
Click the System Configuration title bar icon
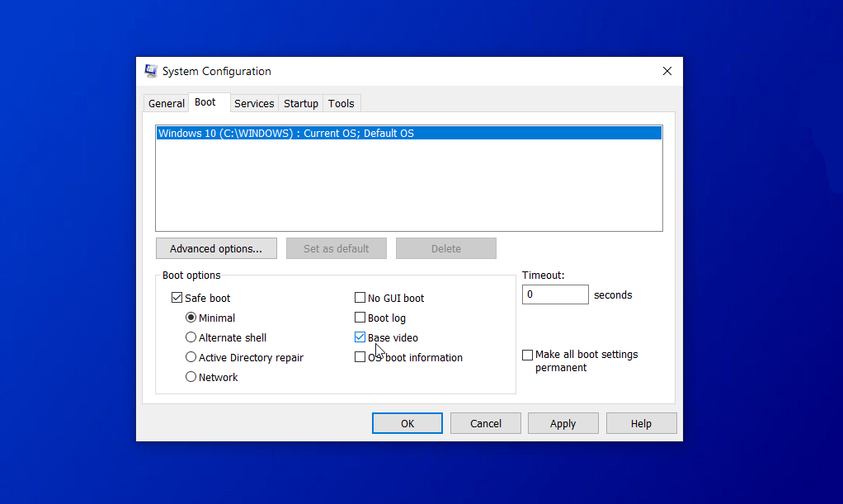coord(151,71)
